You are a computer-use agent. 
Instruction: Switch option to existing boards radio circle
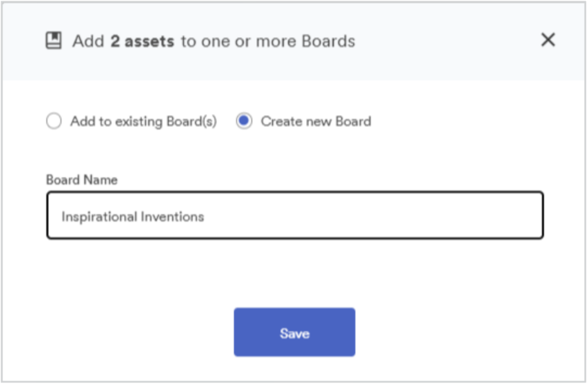(x=53, y=120)
